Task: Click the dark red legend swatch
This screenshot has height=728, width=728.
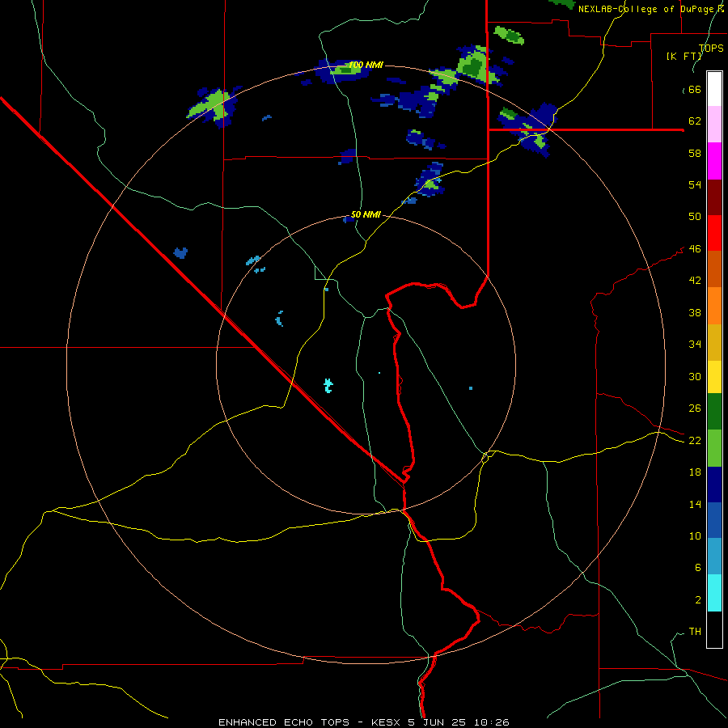Action: [714, 197]
